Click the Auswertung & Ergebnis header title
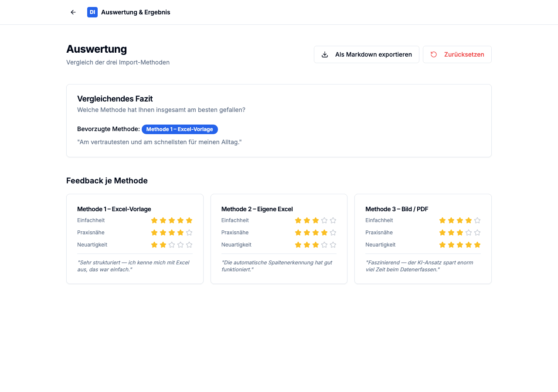This screenshot has height=392, width=558. [x=136, y=12]
